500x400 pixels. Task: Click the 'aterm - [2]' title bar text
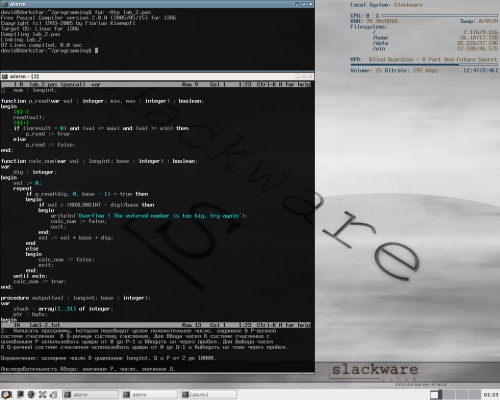24,76
